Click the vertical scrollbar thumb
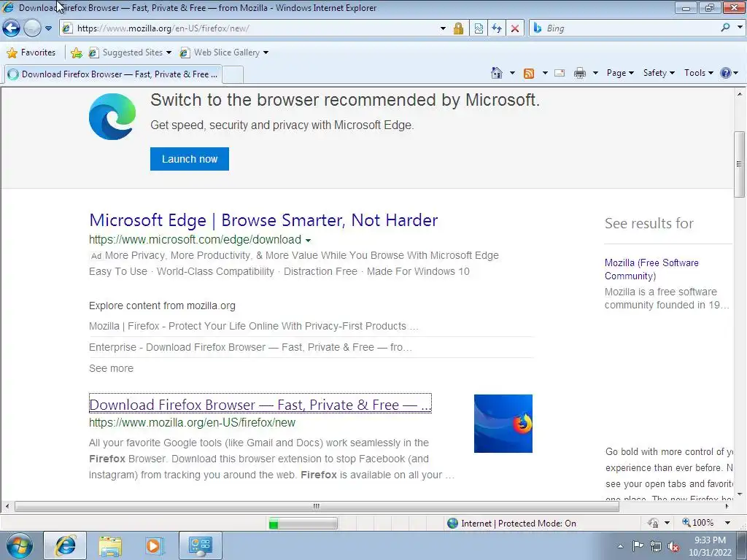This screenshot has width=747, height=560. 740,164
